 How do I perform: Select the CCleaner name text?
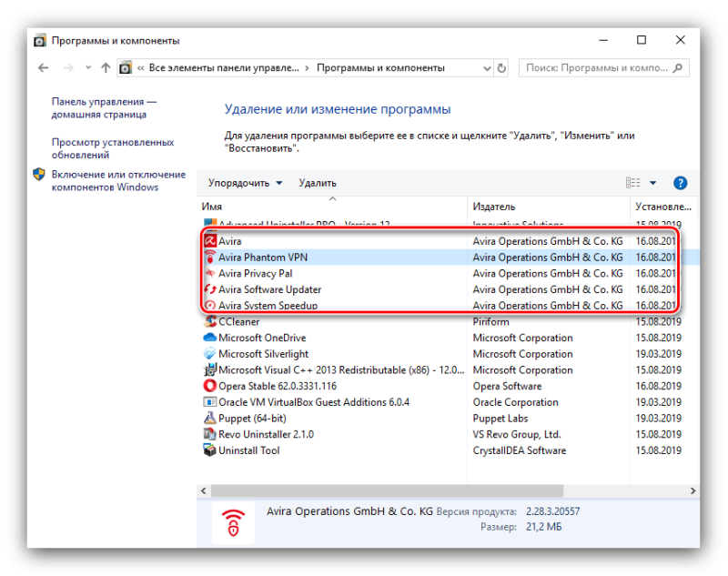coord(238,321)
